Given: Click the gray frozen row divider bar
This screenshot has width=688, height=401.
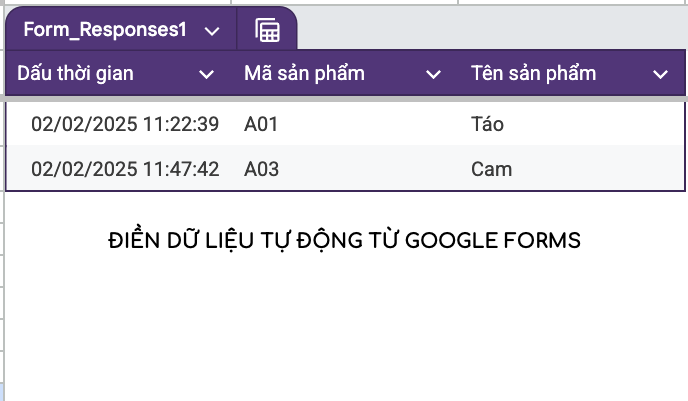Looking at the screenshot, I should (x=344, y=99).
